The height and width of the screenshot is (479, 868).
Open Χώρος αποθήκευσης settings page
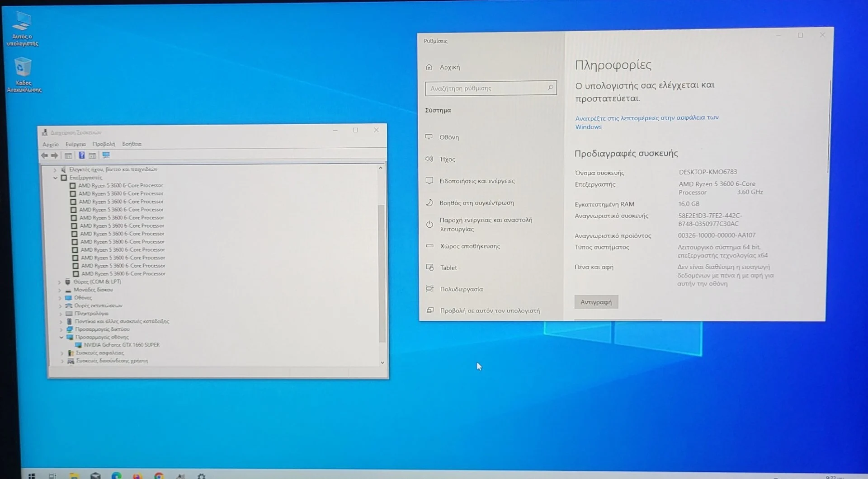(x=470, y=246)
